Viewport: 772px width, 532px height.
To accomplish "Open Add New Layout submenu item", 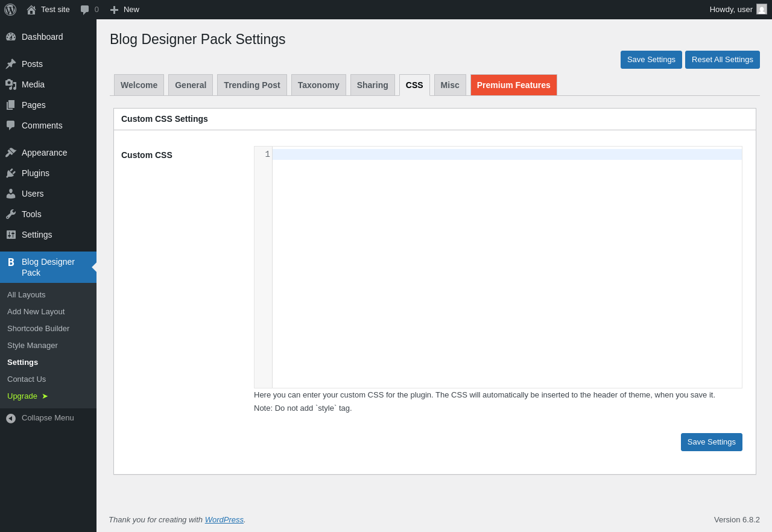I will pyautogui.click(x=36, y=312).
